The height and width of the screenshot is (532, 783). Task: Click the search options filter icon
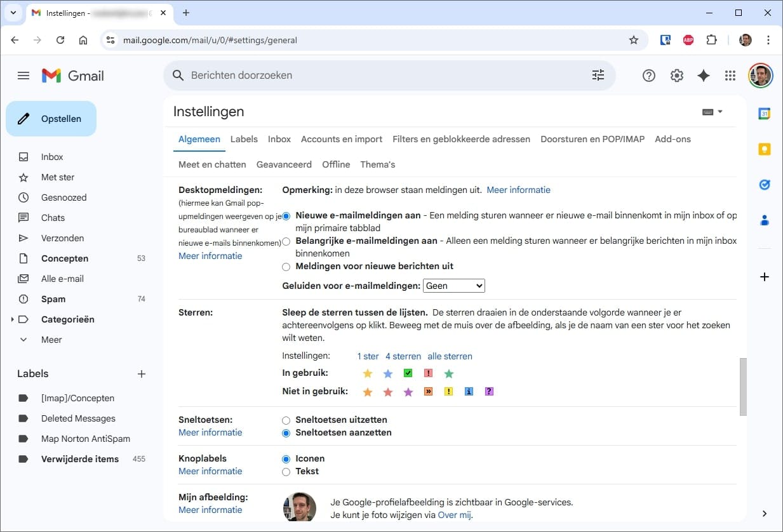click(598, 76)
